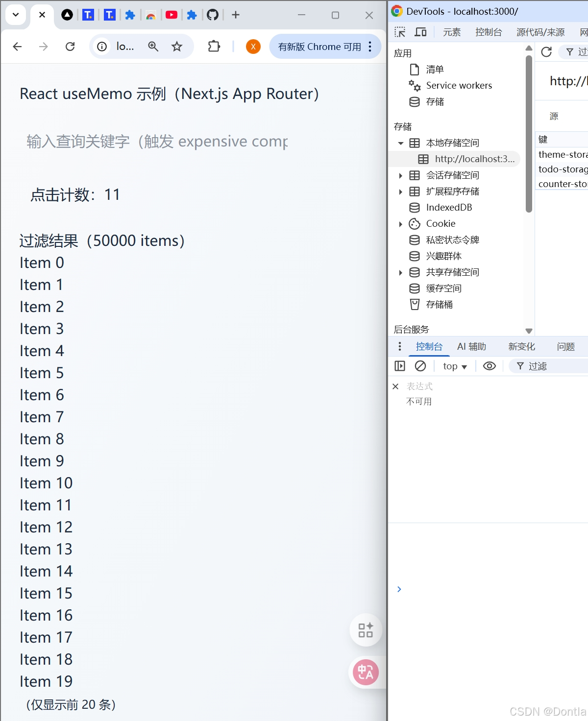Screen dimensions: 588x721
Task: Click the browser back arrow
Action: 18,47
